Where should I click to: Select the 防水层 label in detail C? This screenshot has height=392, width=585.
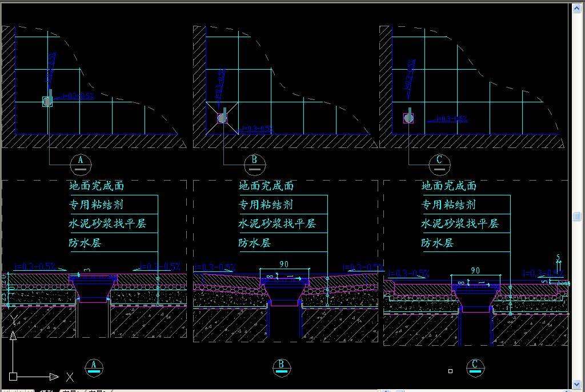coord(438,243)
